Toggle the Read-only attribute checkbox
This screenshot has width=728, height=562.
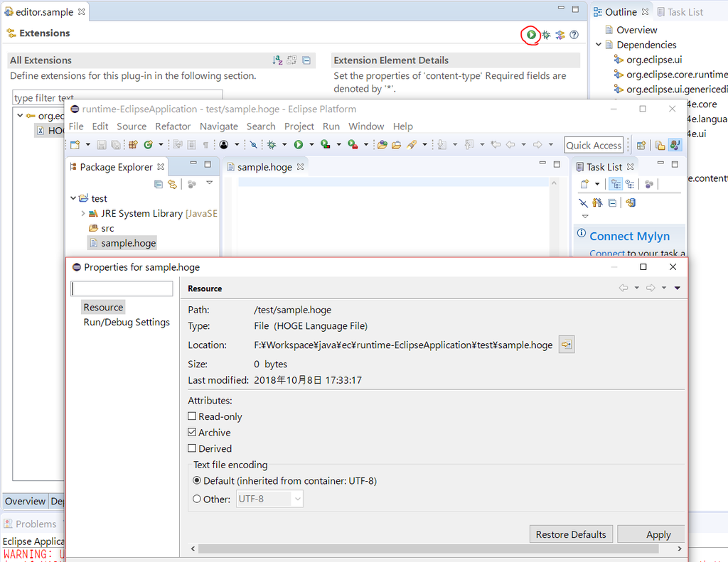tap(192, 416)
